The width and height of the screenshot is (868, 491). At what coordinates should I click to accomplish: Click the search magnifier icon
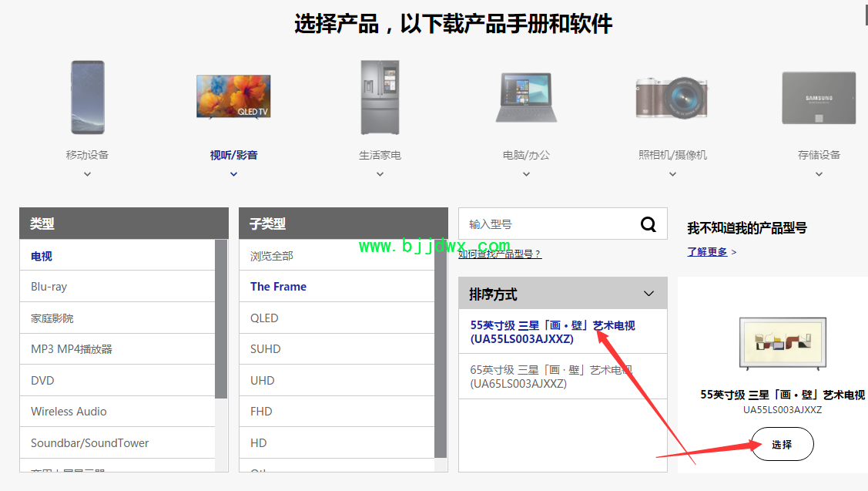click(x=648, y=224)
